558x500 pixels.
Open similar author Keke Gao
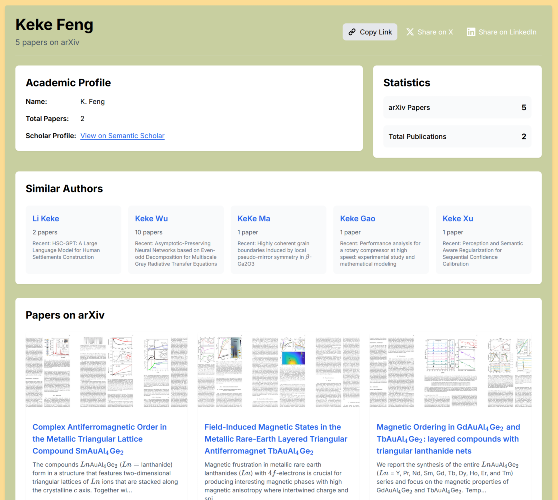[x=358, y=219]
